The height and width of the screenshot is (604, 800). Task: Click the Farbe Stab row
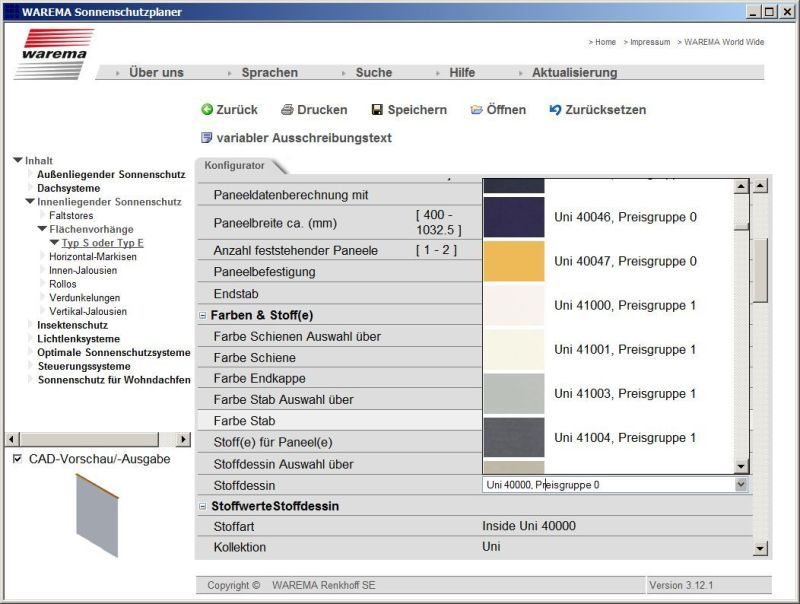click(x=339, y=420)
